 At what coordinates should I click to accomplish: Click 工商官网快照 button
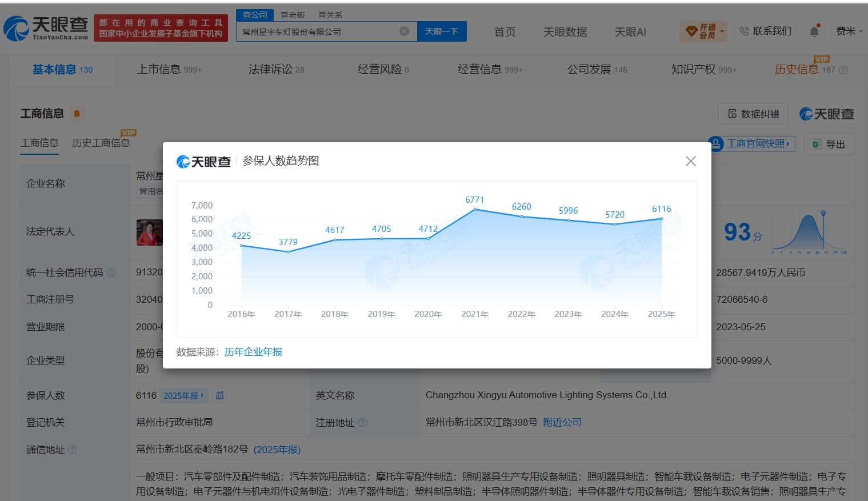click(x=753, y=143)
